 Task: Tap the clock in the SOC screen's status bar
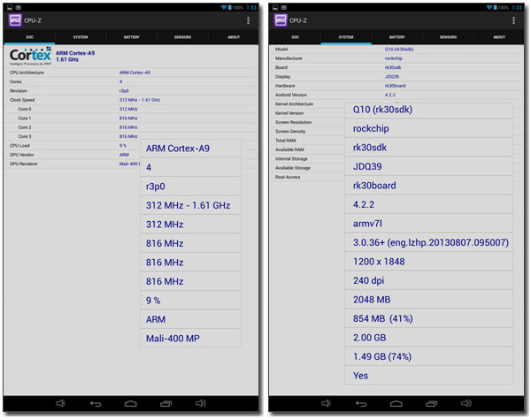251,7
